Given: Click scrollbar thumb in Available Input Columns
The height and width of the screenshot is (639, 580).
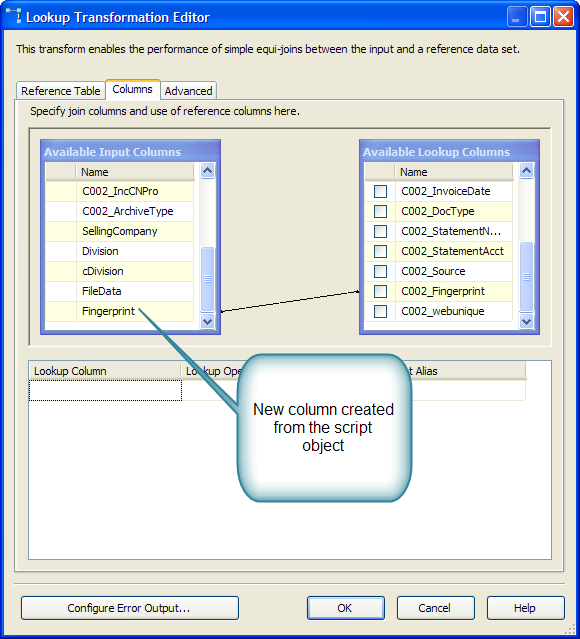Looking at the screenshot, I should point(207,279).
